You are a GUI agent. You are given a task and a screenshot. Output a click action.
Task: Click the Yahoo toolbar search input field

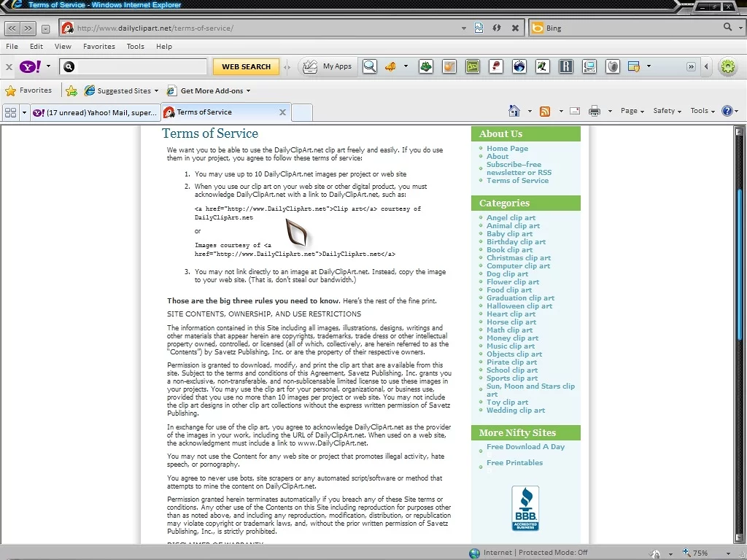coord(139,66)
